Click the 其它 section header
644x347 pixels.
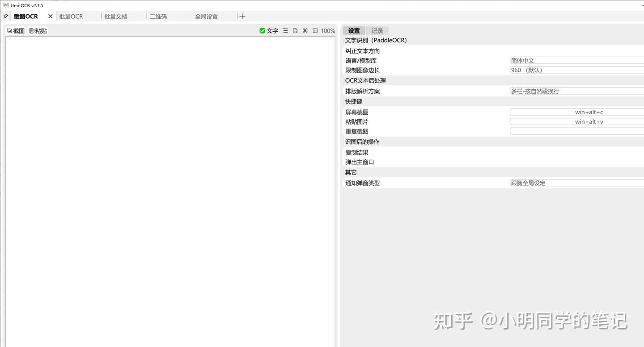(351, 172)
